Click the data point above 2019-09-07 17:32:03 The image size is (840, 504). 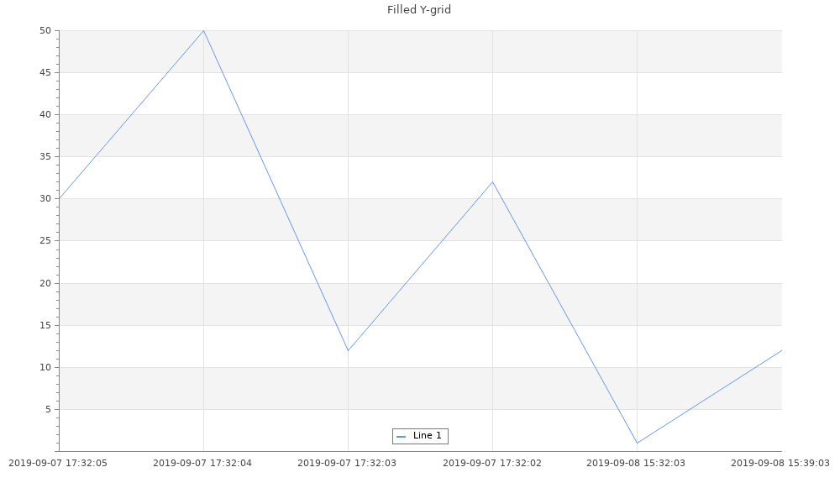click(348, 350)
